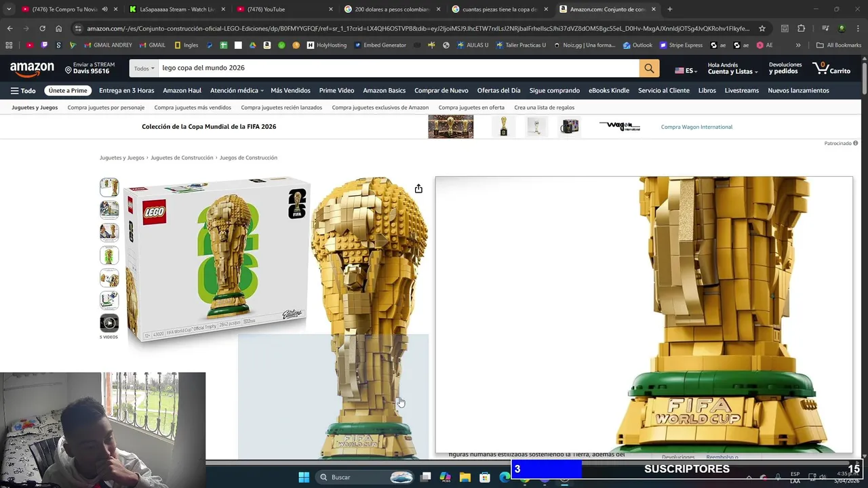Open Más Vendidos in nav bar
Viewport: 868px width, 488px height.
point(290,91)
